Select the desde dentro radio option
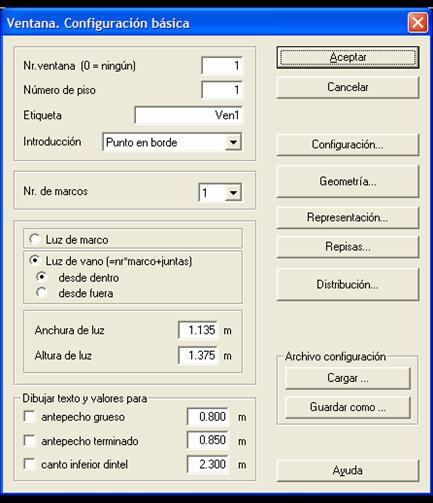This screenshot has height=503, width=433. pos(42,277)
